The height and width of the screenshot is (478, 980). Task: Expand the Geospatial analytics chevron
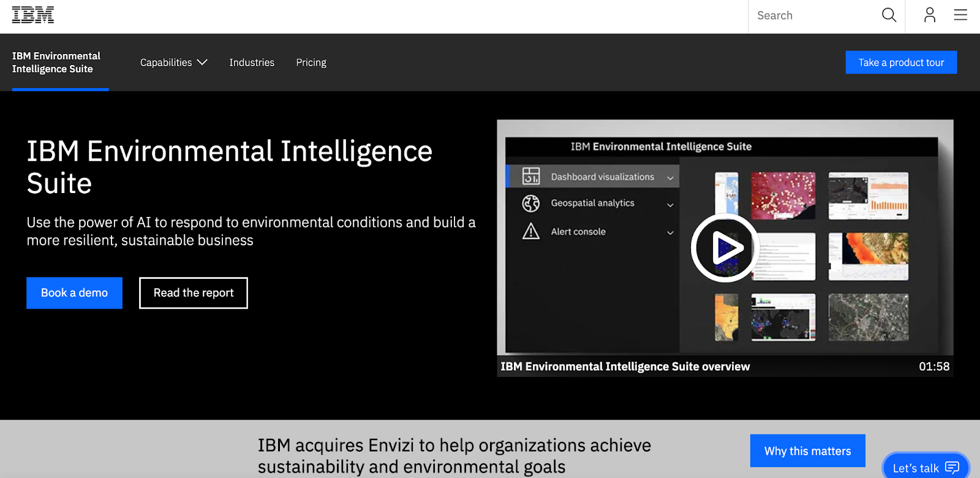point(670,205)
